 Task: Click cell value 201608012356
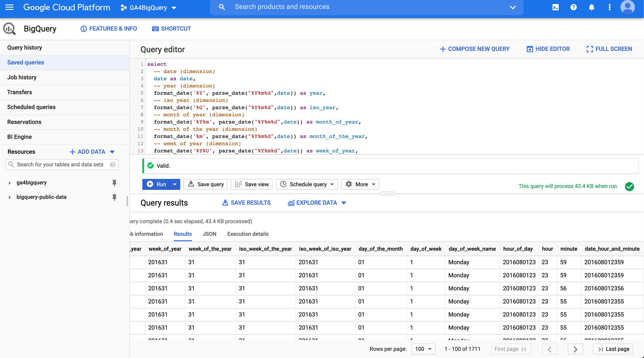click(604, 288)
